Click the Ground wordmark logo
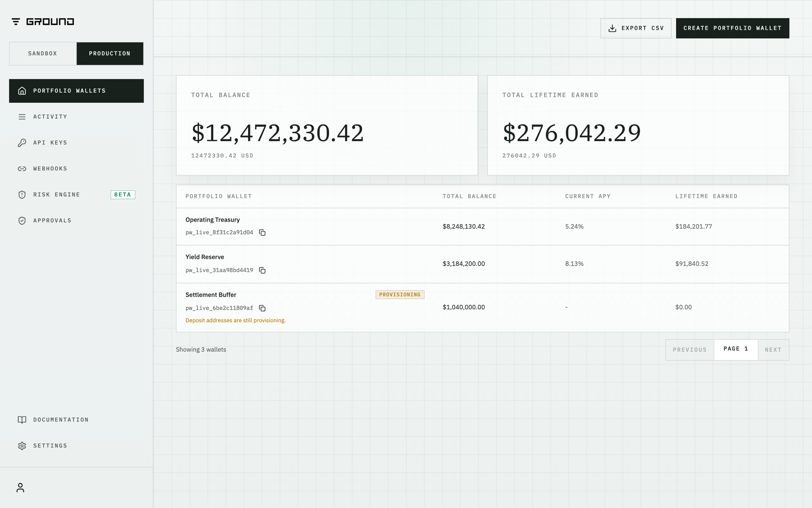Screen dimensions: 812x508 pyautogui.click(x=50, y=21)
